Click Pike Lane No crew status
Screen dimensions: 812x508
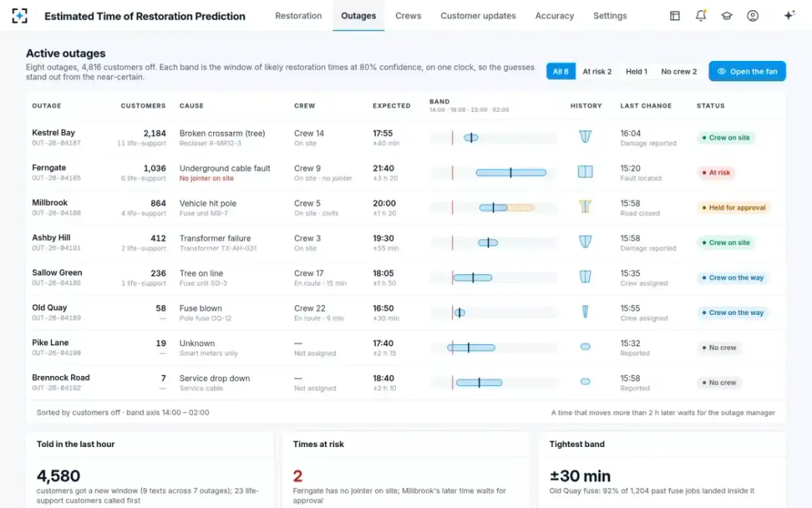[x=719, y=347]
